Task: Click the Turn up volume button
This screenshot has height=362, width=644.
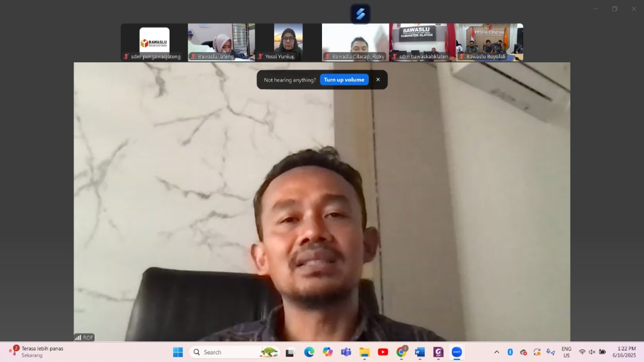Action: click(344, 80)
